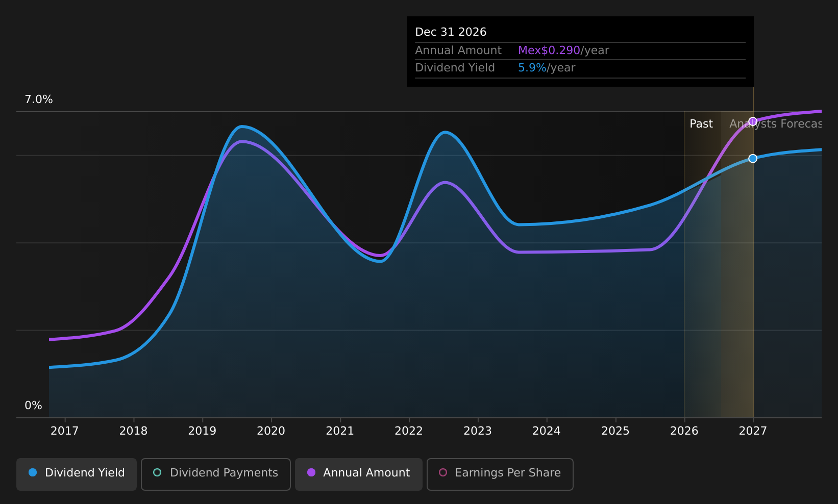This screenshot has width=838, height=504.
Task: Enable the Dividend Payments series
Action: 216,474
